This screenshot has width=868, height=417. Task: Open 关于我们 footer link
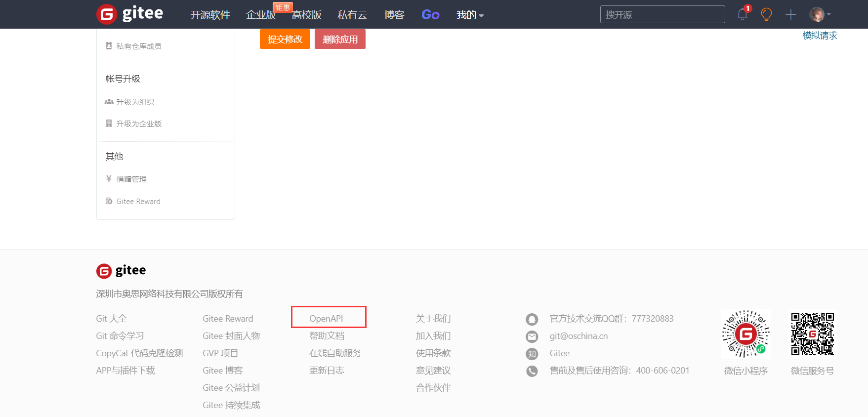(x=433, y=319)
